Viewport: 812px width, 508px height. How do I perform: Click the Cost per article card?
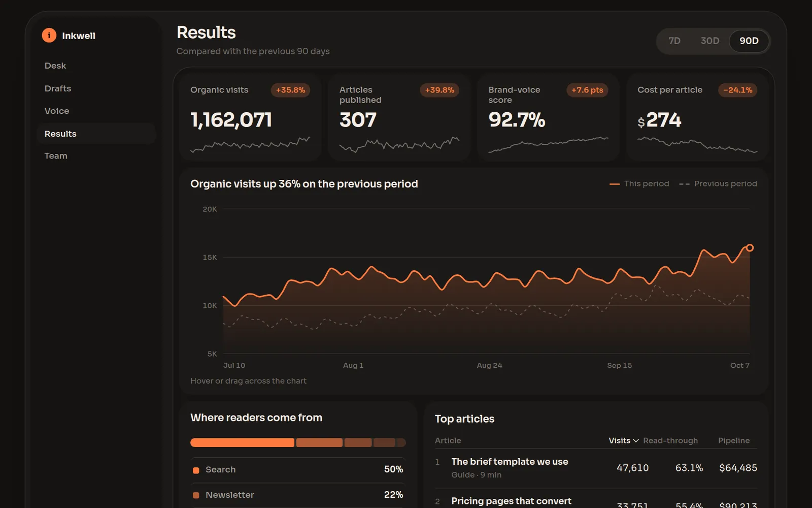tap(697, 117)
